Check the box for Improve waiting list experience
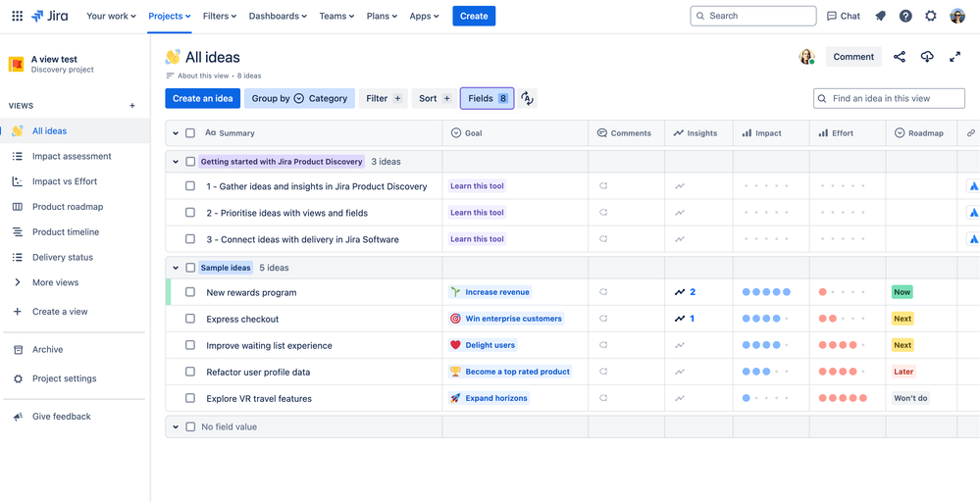Image resolution: width=980 pixels, height=502 pixels. [190, 345]
